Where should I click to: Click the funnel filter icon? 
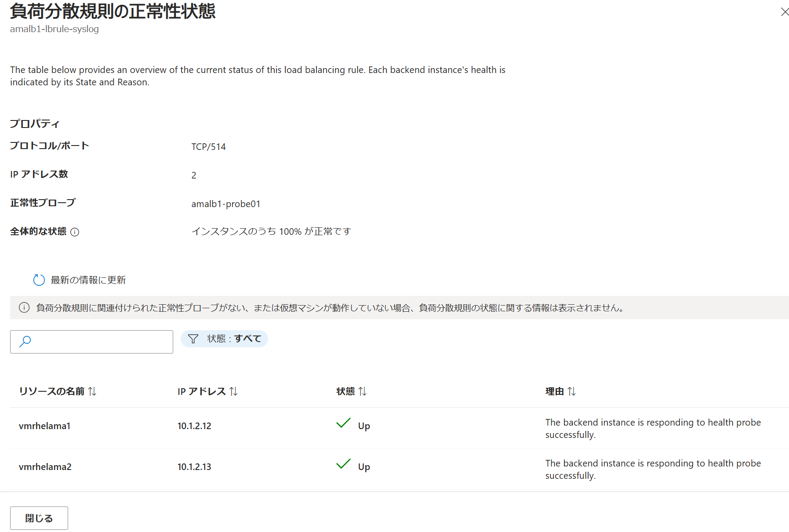pos(193,339)
